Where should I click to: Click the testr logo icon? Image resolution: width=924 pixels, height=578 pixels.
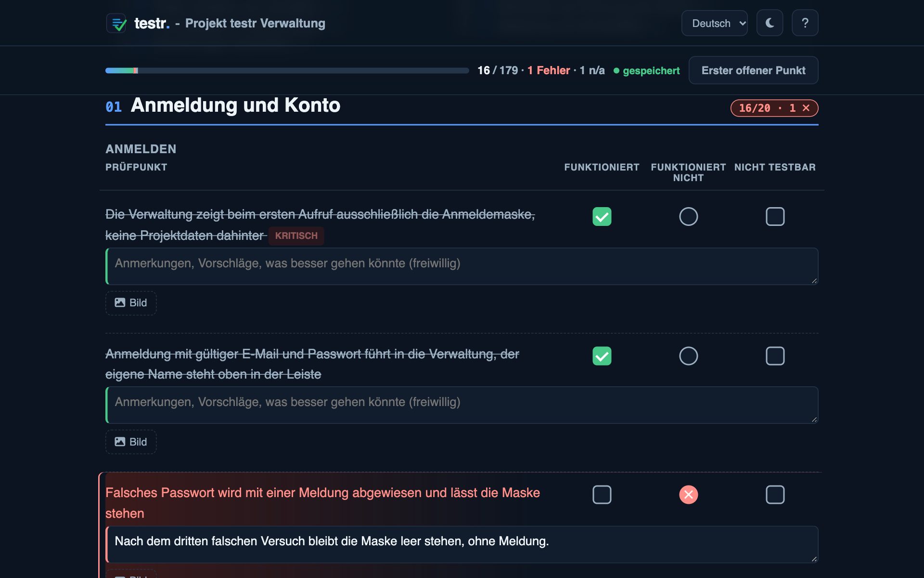tap(116, 23)
